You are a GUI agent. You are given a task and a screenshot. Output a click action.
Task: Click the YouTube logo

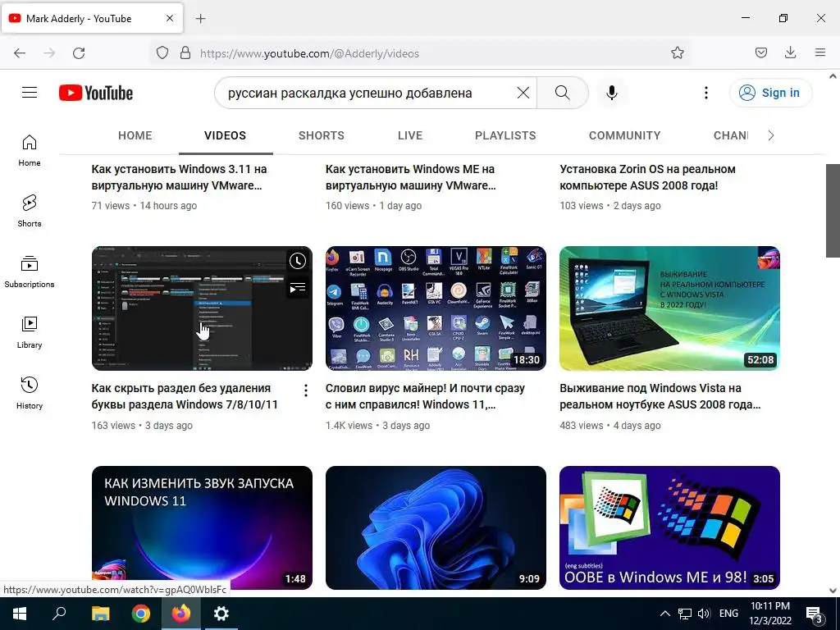[96, 93]
